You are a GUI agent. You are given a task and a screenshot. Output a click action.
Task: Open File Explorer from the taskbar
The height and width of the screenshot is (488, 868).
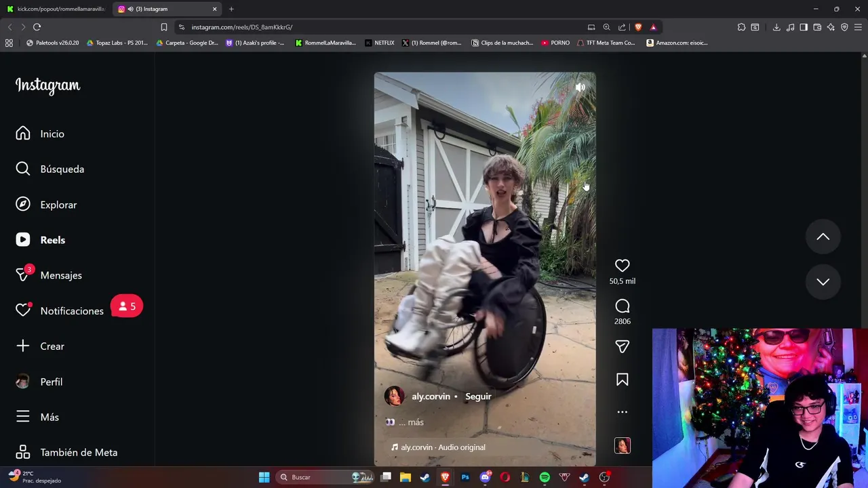pos(405,477)
